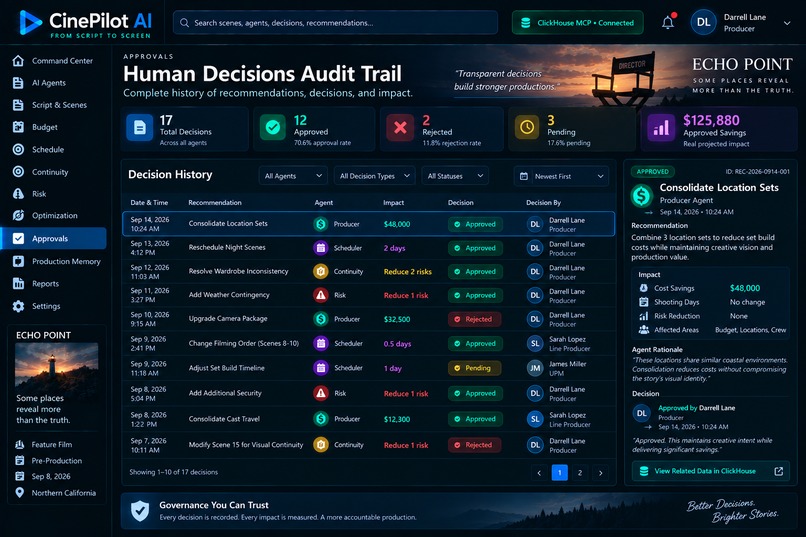The height and width of the screenshot is (537, 806).
Task: Open the Newest First sort dropdown
Action: pos(561,176)
